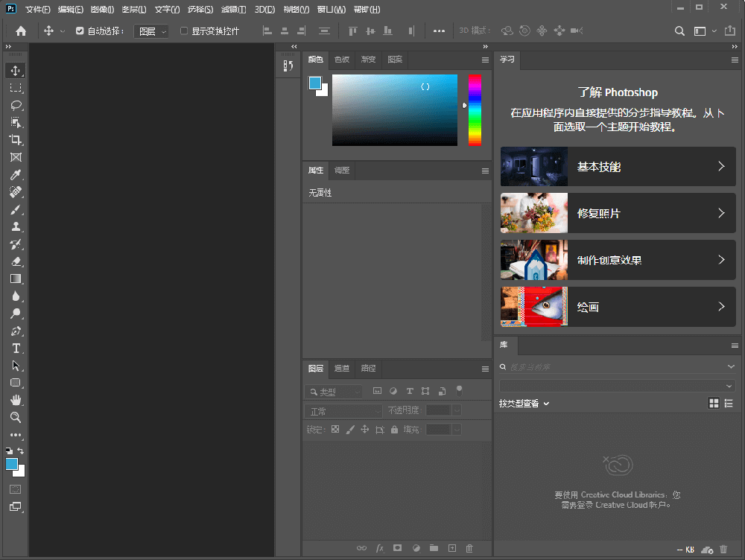Open the 3D menu
745x560 pixels.
[264, 10]
